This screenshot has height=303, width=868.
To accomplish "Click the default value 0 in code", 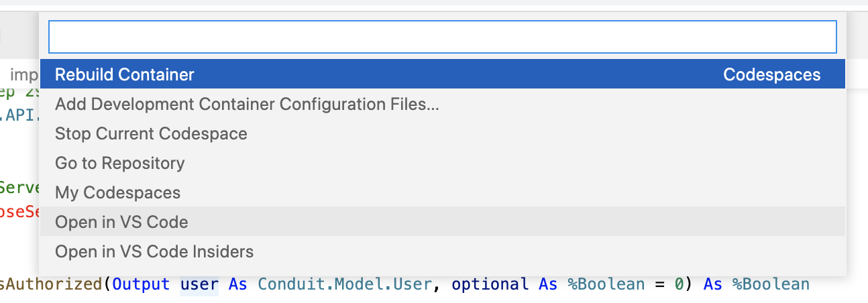I will [679, 284].
